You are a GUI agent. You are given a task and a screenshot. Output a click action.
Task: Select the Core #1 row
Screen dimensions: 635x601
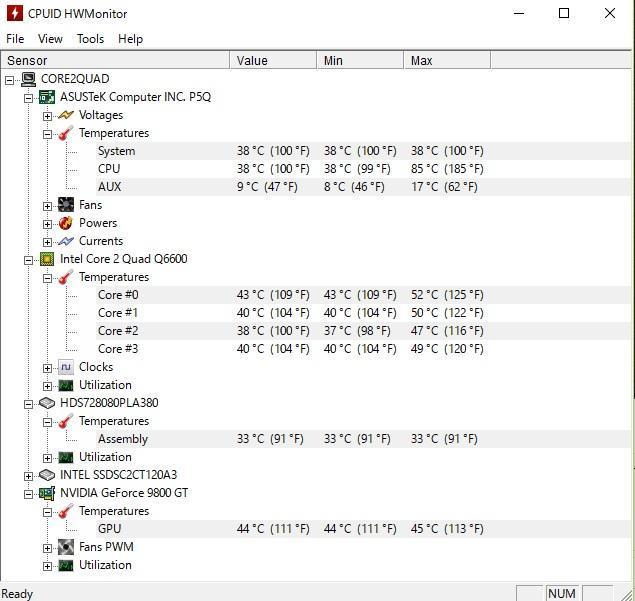(x=364, y=313)
